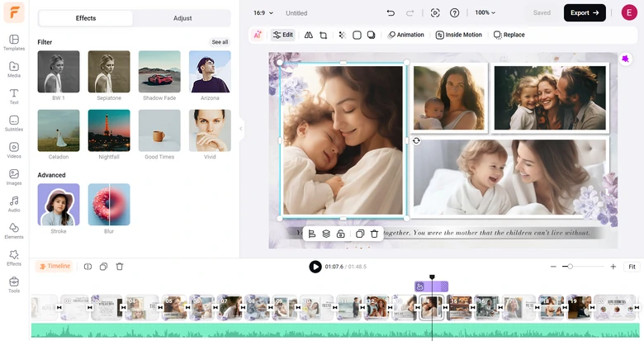Select the Crop tool

pyautogui.click(x=323, y=35)
